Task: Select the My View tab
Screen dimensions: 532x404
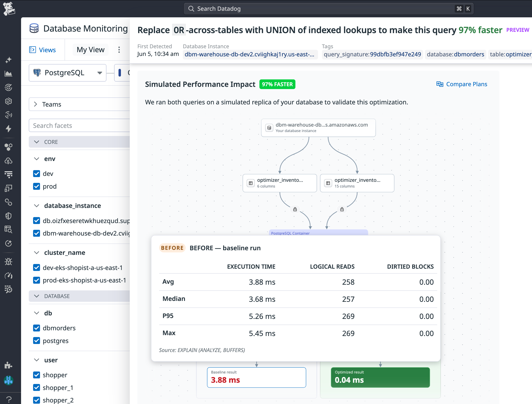Action: point(90,50)
